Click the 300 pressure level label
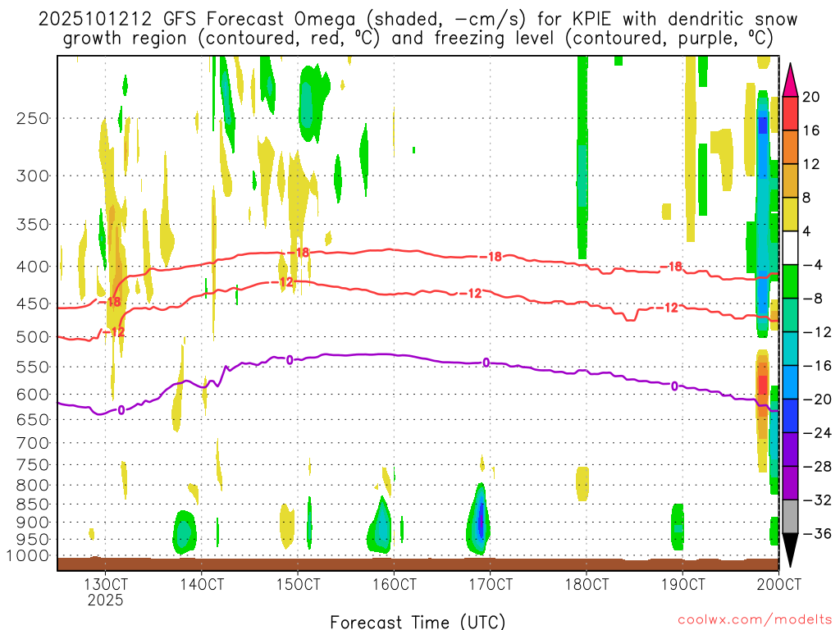 [33, 176]
